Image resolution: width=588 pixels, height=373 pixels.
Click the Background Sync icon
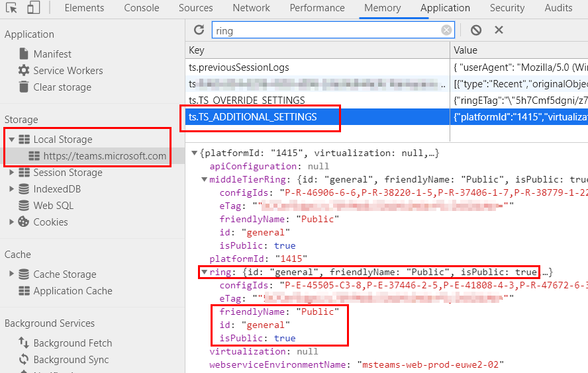24,359
